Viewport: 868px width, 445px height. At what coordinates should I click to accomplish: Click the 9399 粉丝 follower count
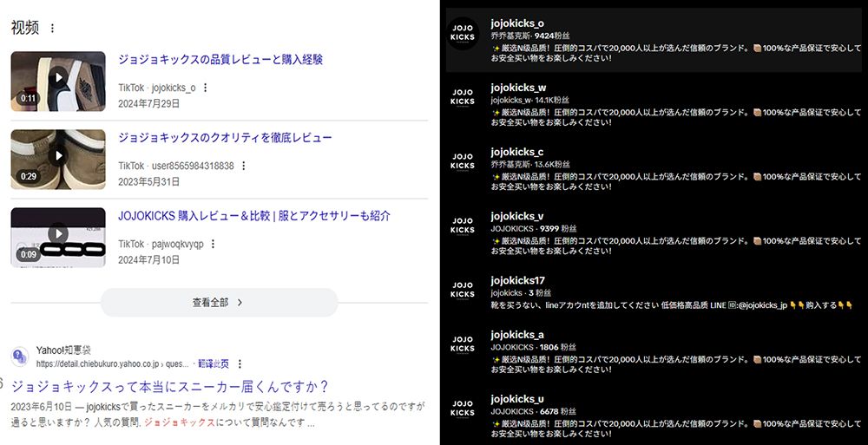558,229
